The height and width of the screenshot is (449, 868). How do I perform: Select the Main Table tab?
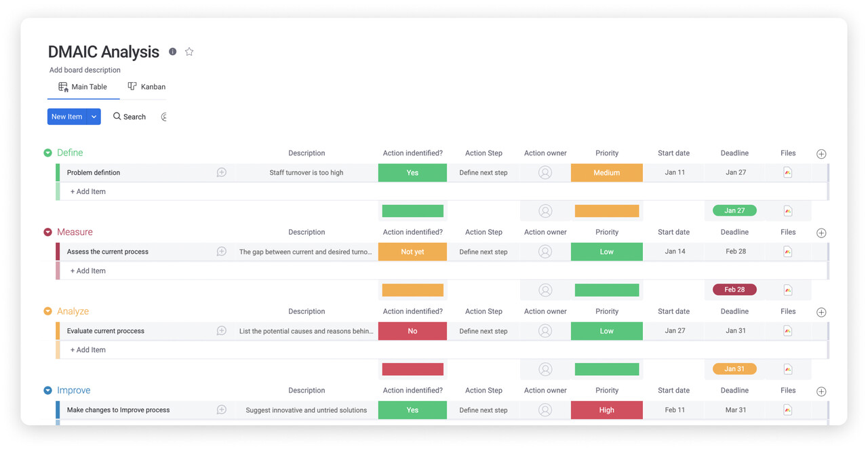pyautogui.click(x=83, y=87)
